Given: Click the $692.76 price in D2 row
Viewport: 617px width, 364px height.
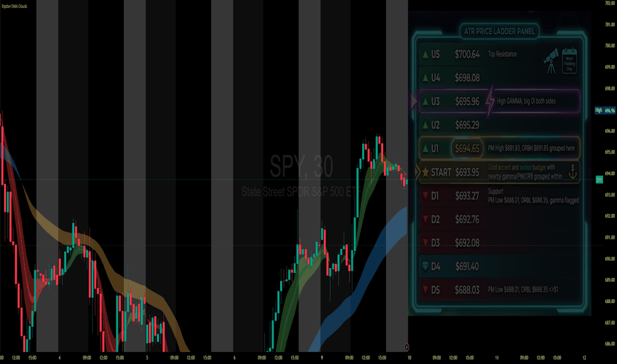Looking at the screenshot, I should (467, 219).
